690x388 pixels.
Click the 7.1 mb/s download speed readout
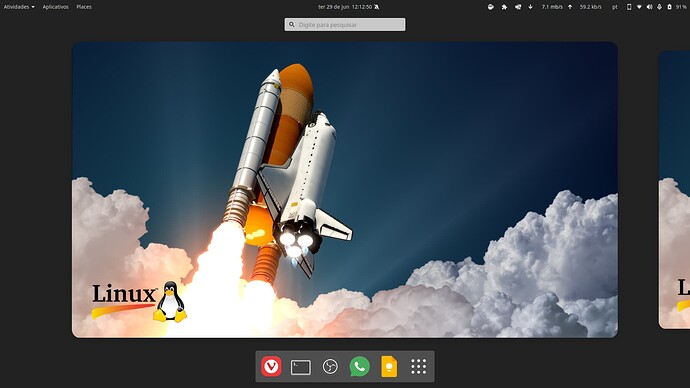point(552,7)
